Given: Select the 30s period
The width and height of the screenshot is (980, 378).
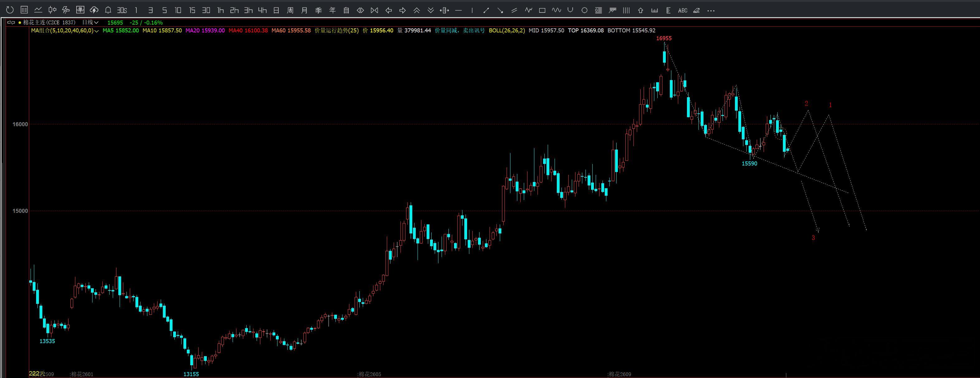Looking at the screenshot, I should [x=122, y=11].
